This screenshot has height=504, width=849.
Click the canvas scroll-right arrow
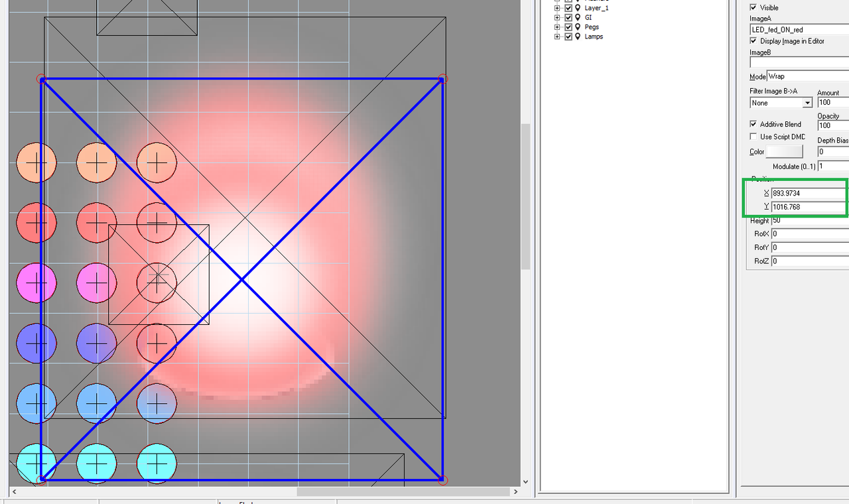pyautogui.click(x=516, y=491)
